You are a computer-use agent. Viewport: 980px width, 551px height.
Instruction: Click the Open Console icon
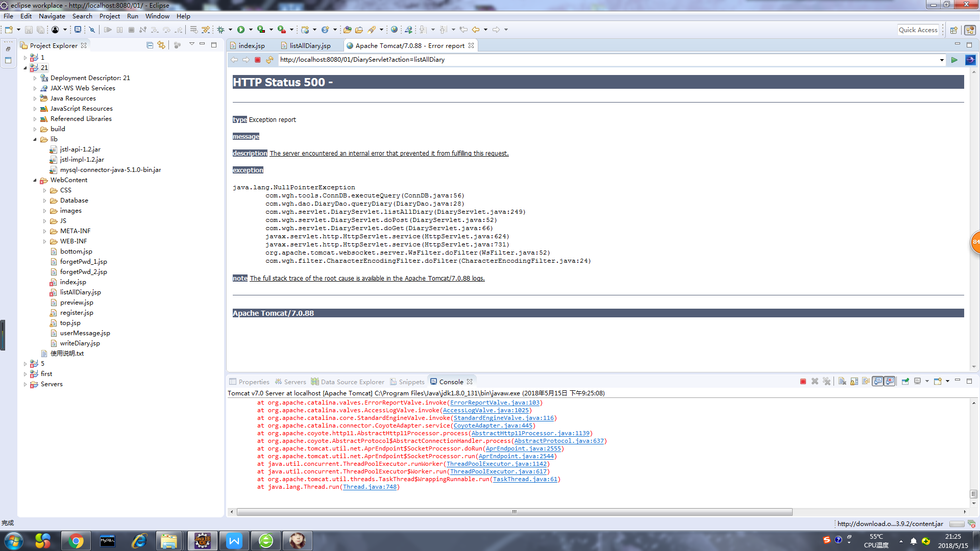click(938, 381)
